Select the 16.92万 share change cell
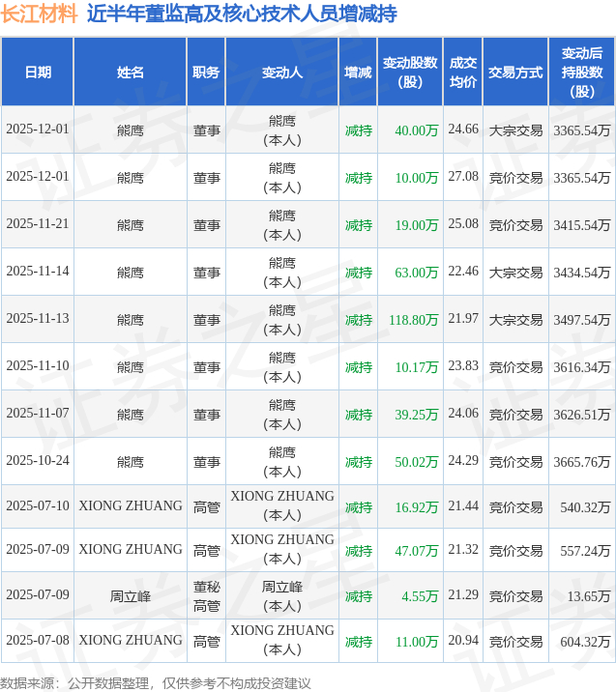 410,507
